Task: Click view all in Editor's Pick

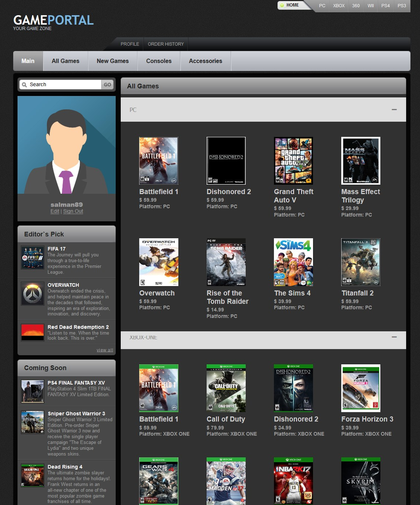Action: point(105,350)
